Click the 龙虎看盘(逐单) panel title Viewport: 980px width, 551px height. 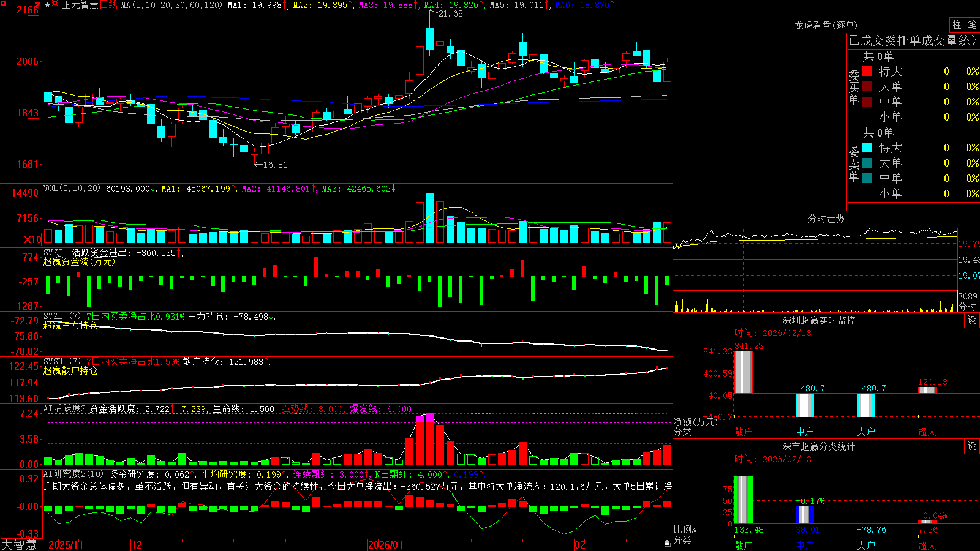point(826,25)
